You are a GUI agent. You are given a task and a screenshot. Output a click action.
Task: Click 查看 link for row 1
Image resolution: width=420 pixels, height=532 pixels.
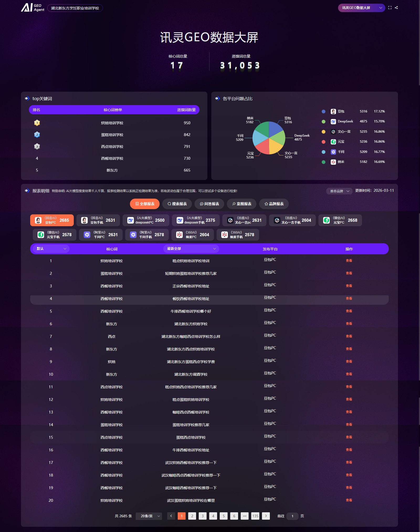click(349, 261)
